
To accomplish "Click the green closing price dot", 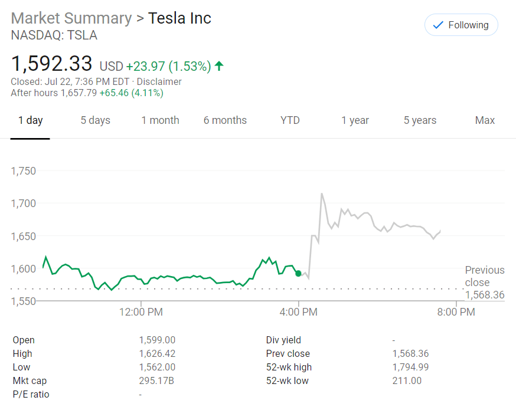I will pyautogui.click(x=298, y=273).
